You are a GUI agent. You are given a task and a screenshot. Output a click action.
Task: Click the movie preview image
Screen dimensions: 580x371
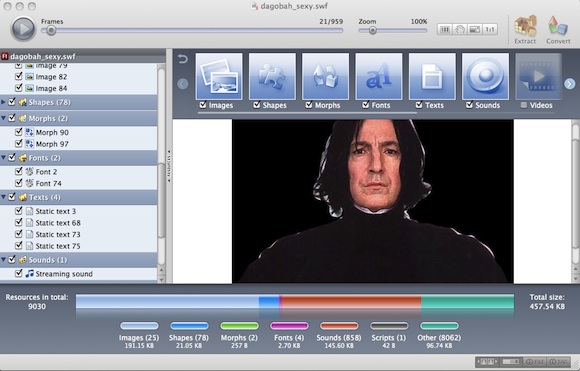pyautogui.click(x=372, y=201)
